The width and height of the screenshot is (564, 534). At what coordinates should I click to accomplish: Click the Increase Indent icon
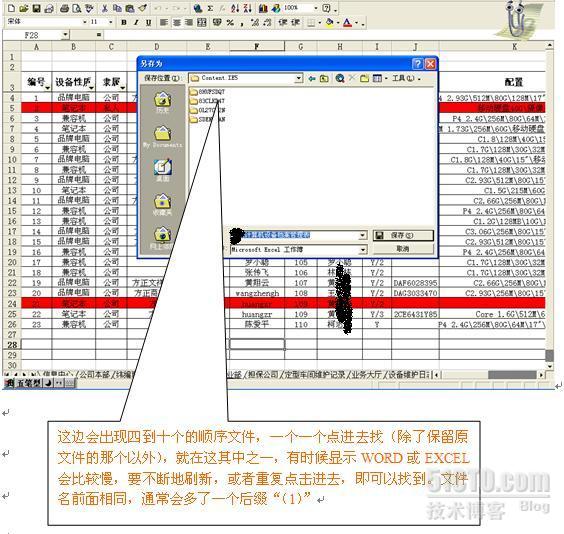295,23
